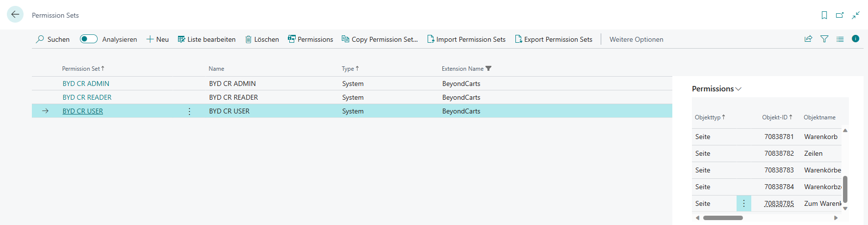The height and width of the screenshot is (225, 868).
Task: Click the horizontal scrollbar in Permissions
Action: pyautogui.click(x=723, y=218)
